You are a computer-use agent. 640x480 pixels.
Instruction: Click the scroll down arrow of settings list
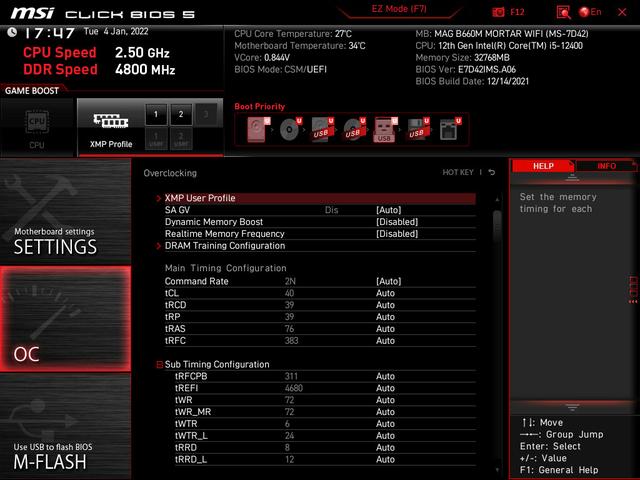tap(497, 470)
